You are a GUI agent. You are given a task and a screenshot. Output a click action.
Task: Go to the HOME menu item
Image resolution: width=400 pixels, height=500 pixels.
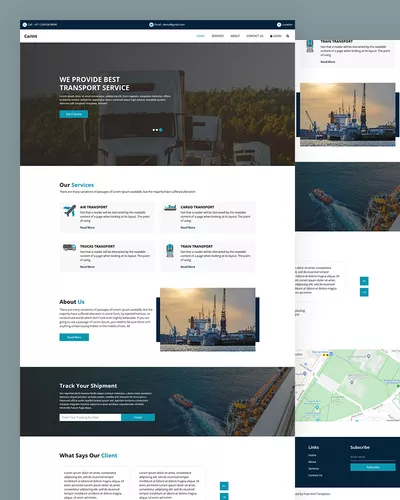(x=200, y=36)
